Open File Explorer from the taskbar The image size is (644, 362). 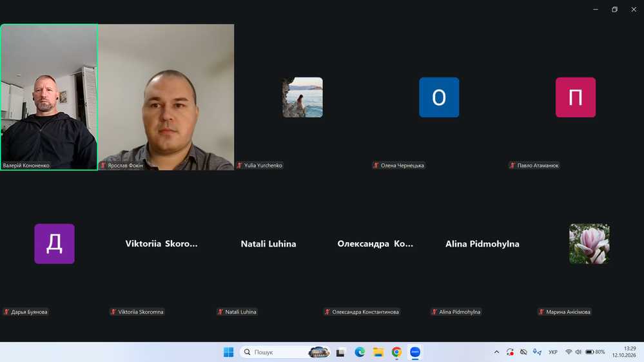tap(378, 352)
